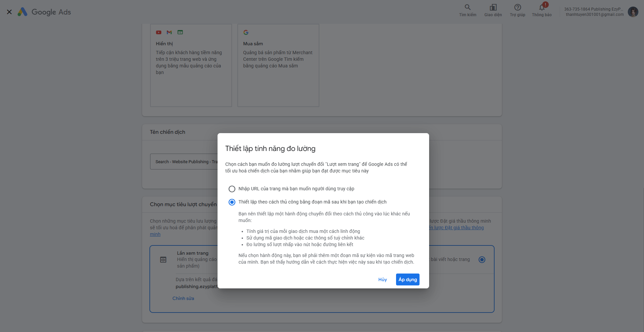Open the Đặt giá thầu thông minh link
The height and width of the screenshot is (332, 644).
(457, 228)
